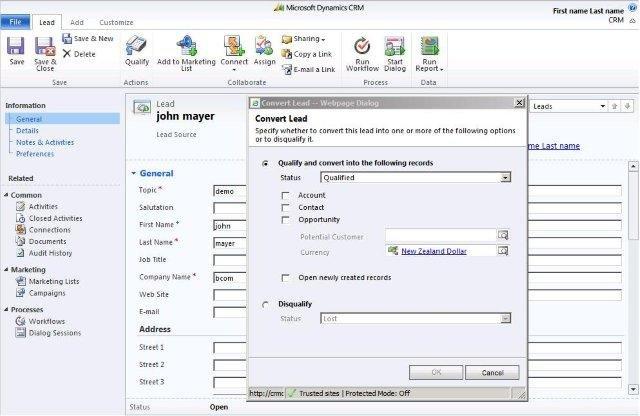Click the Qualify lead icon
Screen dimensions: 640x416
(136, 48)
